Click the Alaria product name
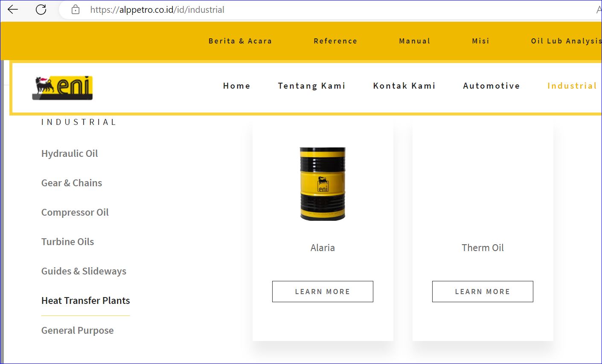Screen dimensions: 602x364 point(323,248)
